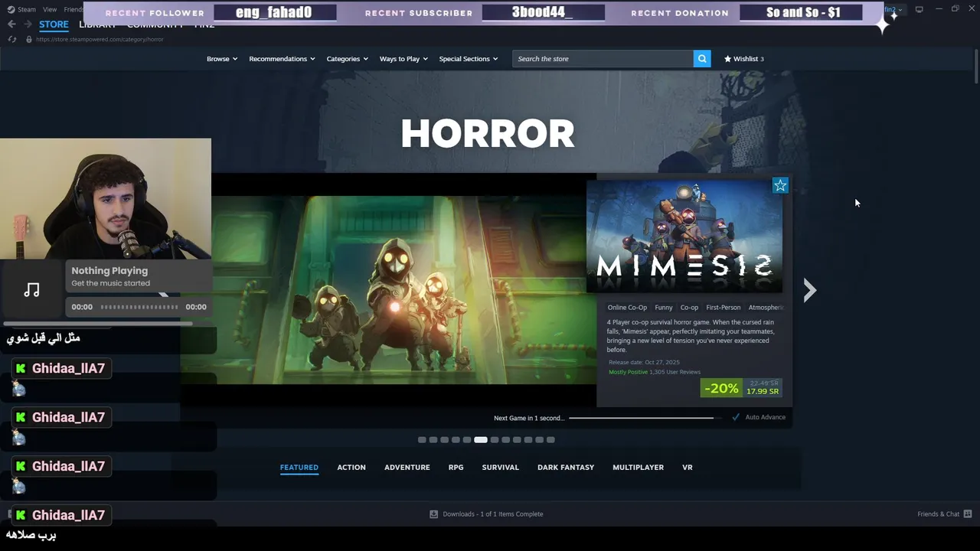Click the music player progress bar
The image size is (980, 551).
pyautogui.click(x=139, y=307)
